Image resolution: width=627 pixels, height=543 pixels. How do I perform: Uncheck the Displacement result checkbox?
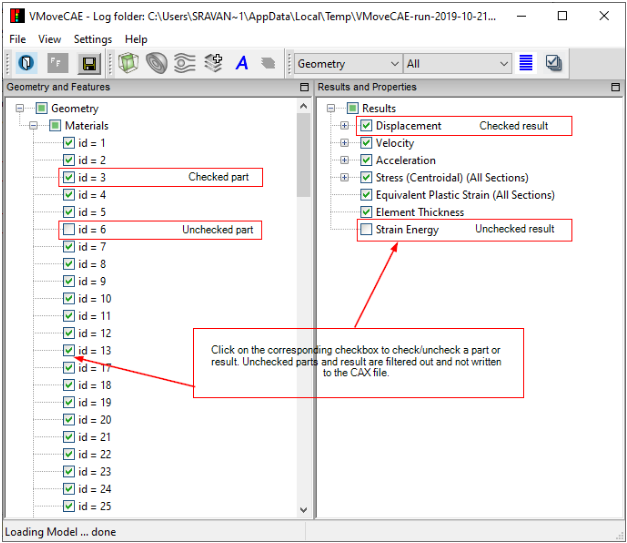366,126
